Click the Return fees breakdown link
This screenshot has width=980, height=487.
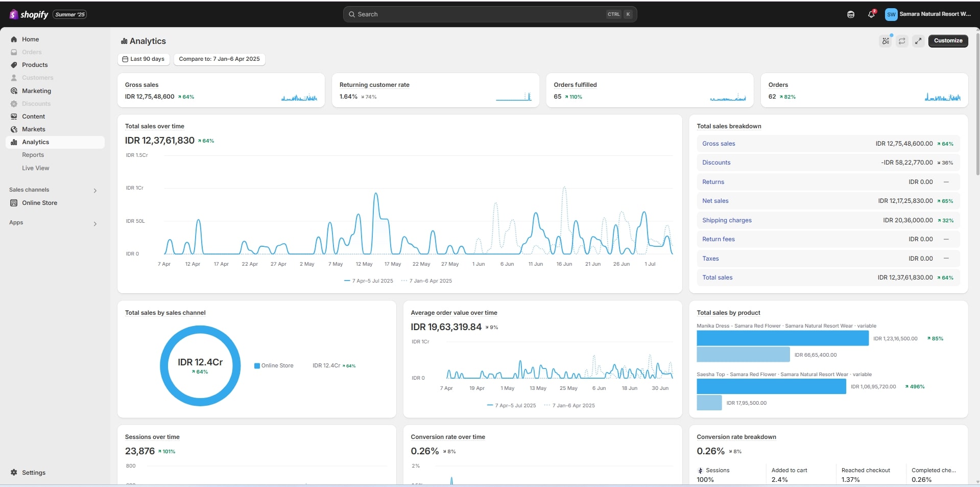pos(718,239)
